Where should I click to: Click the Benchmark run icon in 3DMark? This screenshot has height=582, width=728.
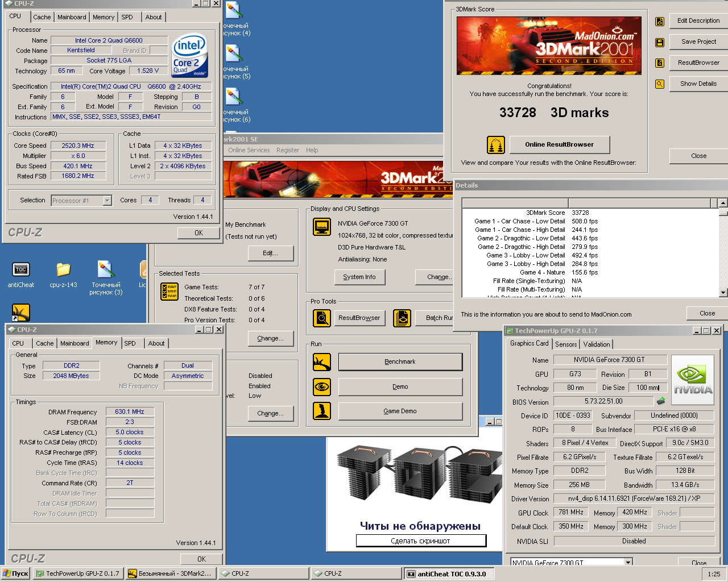click(x=322, y=361)
